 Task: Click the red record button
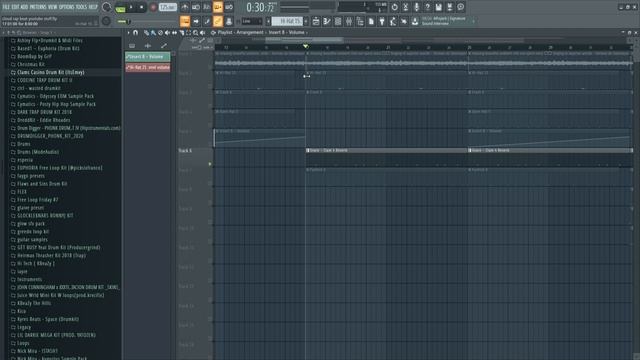pyautogui.click(x=153, y=7)
